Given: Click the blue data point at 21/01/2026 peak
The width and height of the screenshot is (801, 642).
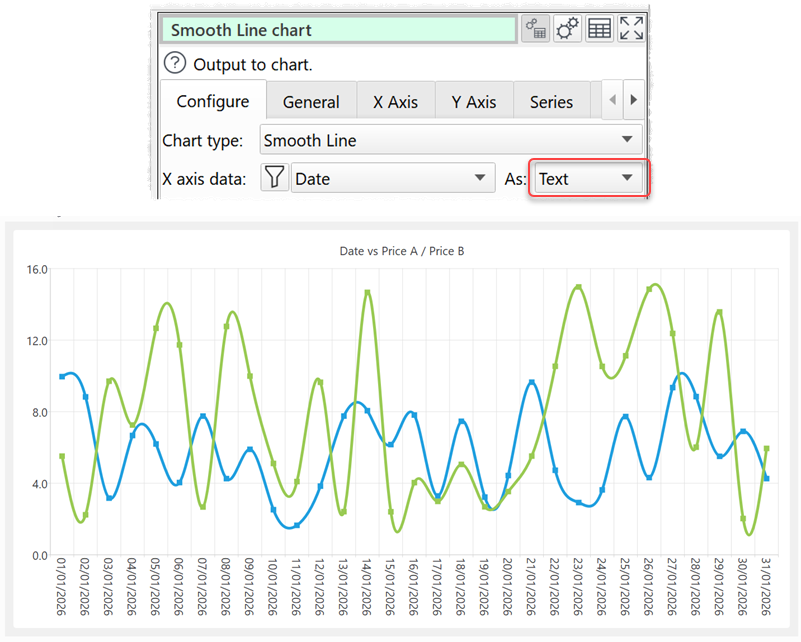Looking at the screenshot, I should tap(532, 382).
